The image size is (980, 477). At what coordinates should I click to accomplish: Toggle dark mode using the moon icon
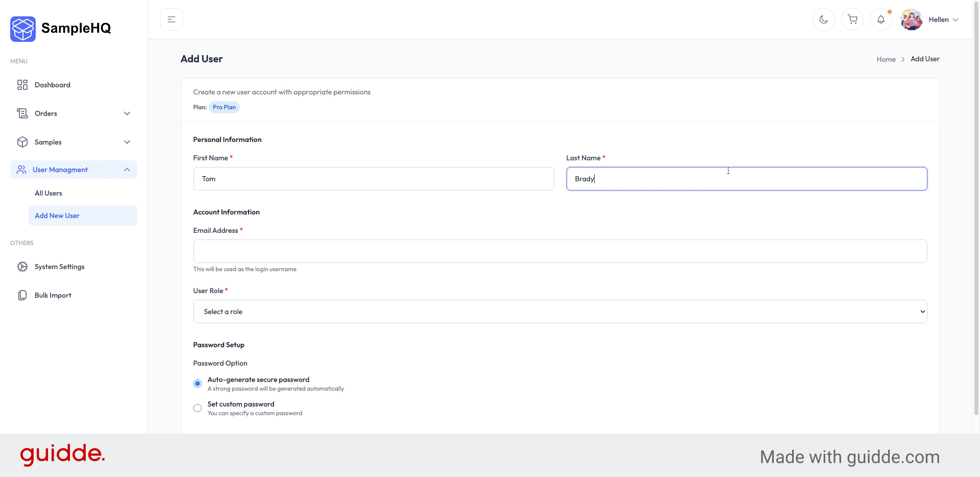[x=823, y=19]
